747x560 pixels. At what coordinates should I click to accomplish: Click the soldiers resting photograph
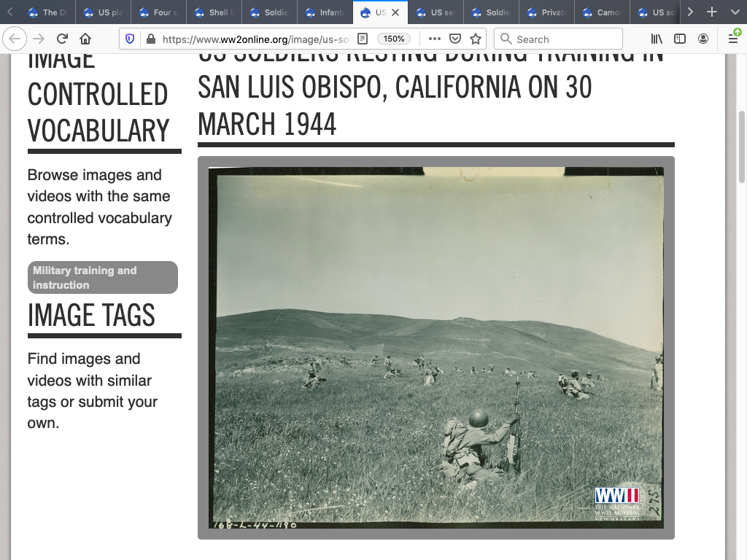(436, 347)
